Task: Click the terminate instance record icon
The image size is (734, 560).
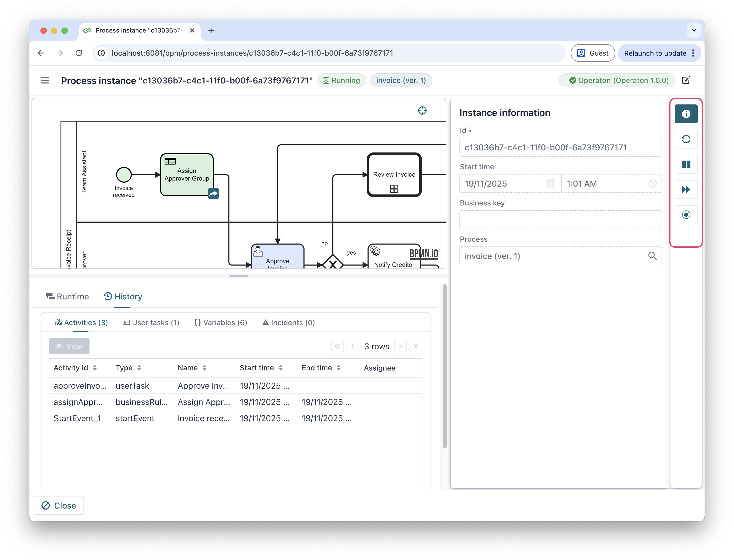Action: pos(686,215)
